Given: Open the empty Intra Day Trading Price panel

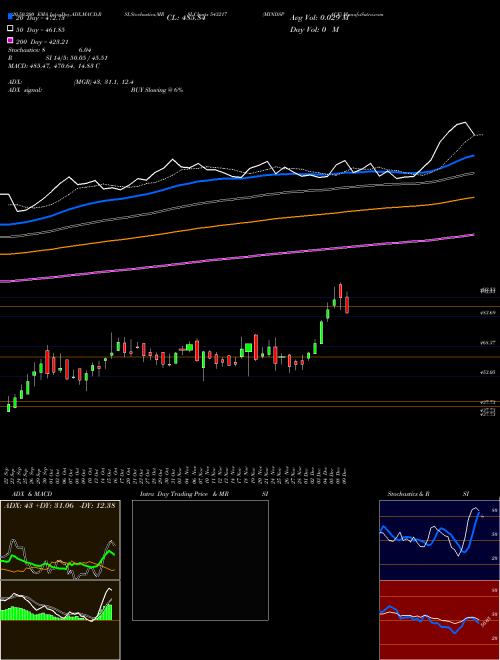Looking at the screenshot, I should click(x=200, y=560).
